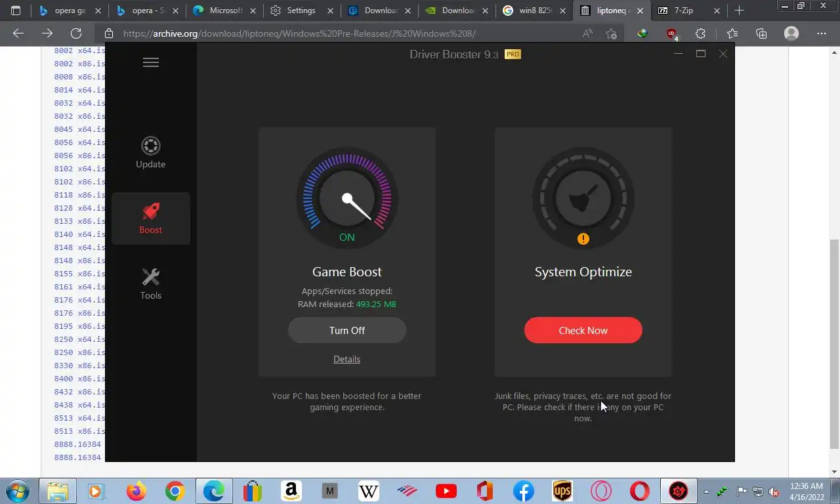Open Wikipedia shortcut on taskbar

(x=369, y=491)
